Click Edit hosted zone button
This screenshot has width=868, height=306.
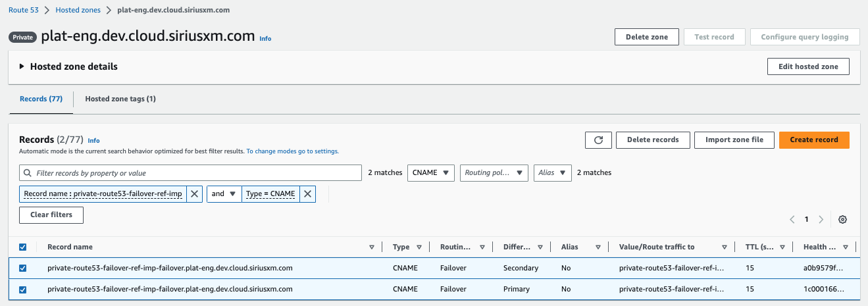(x=808, y=66)
